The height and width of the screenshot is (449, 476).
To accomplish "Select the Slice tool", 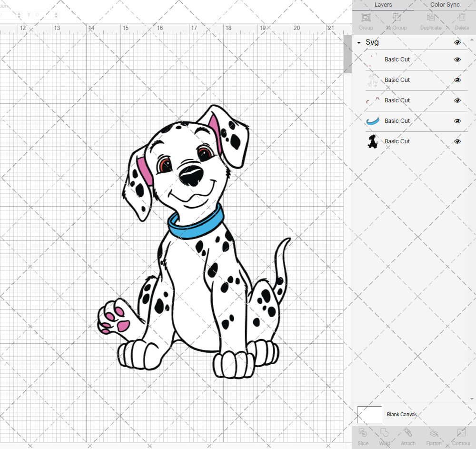I will (363, 436).
